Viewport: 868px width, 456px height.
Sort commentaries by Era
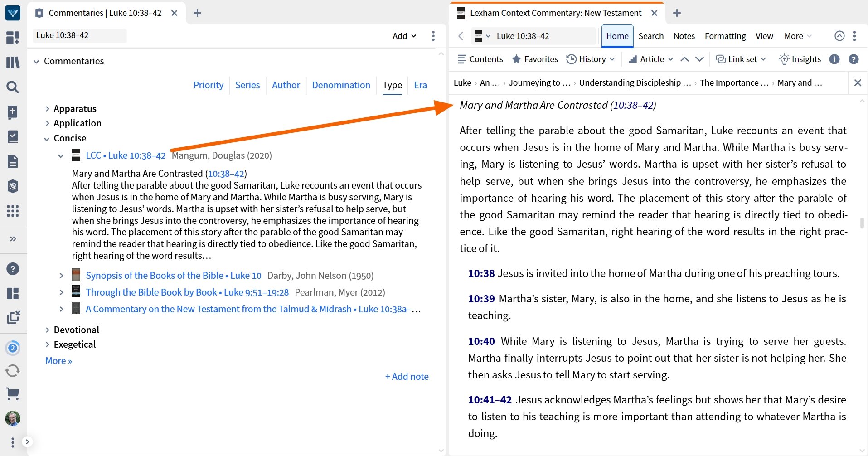(420, 85)
